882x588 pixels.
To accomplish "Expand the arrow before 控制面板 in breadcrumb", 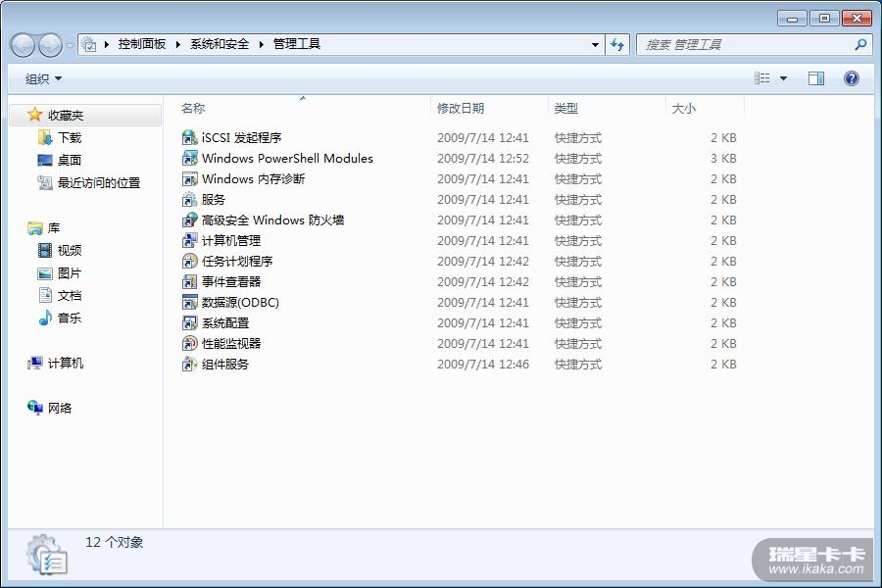I will point(106,44).
